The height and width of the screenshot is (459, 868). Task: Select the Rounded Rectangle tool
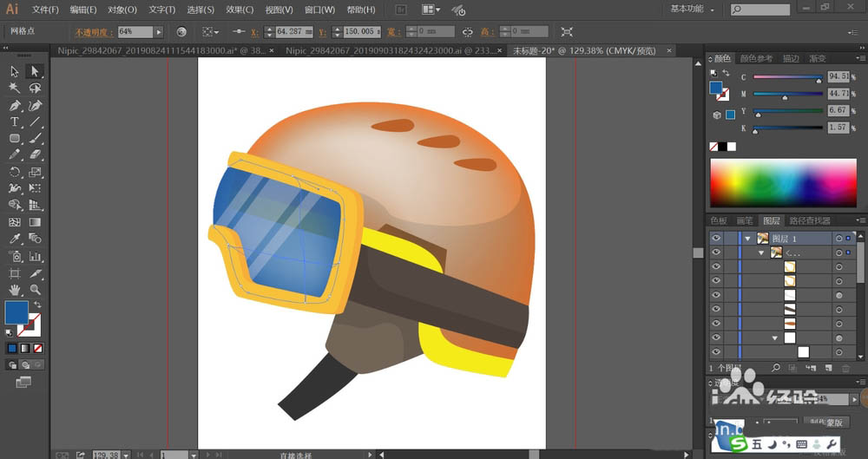15,139
